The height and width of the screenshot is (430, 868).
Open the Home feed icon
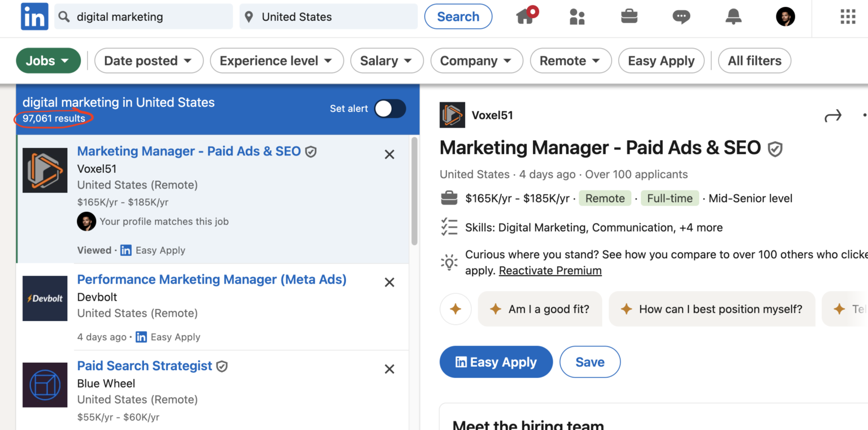(x=526, y=16)
